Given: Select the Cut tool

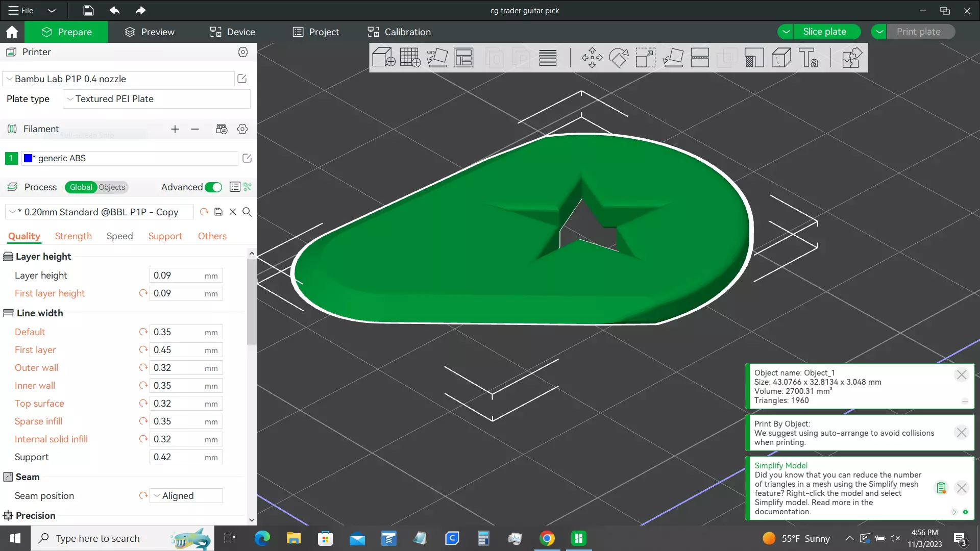Looking at the screenshot, I should 700,58.
